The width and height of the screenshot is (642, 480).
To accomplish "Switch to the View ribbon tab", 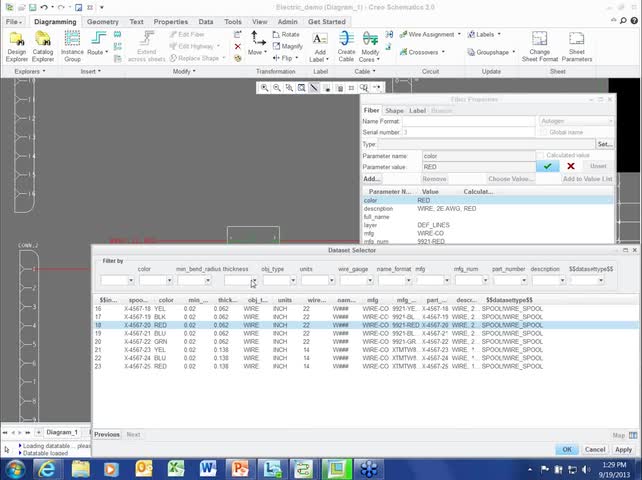I will point(260,22).
